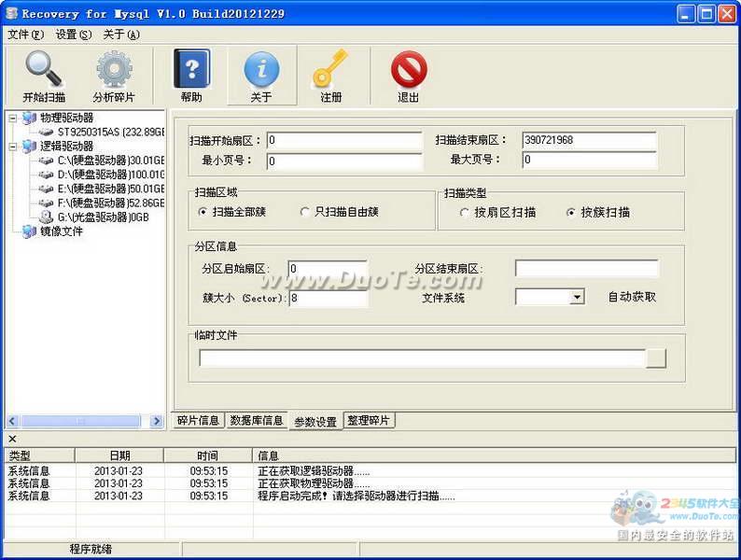Click the 信息 column header
The image size is (741, 560).
tap(495, 455)
